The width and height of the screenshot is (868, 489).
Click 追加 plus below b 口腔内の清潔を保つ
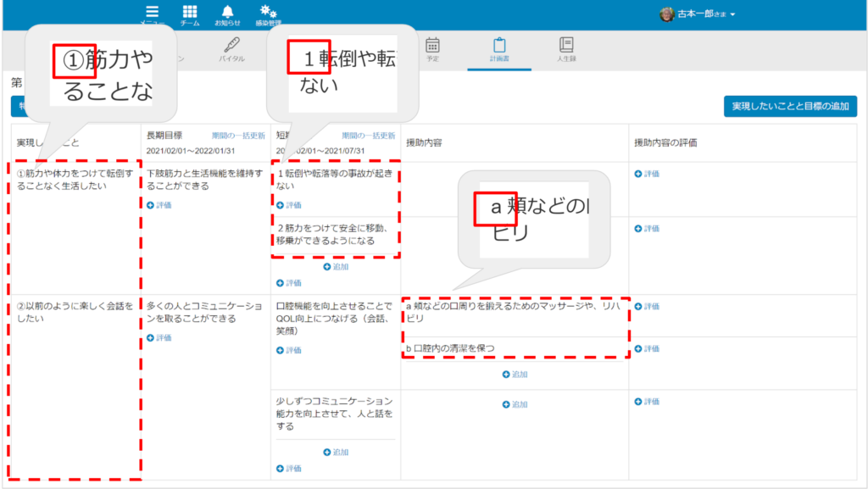click(515, 375)
